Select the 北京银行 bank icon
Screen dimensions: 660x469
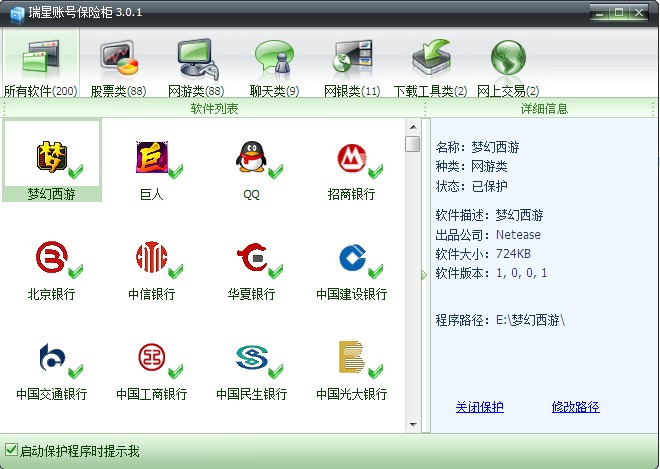[x=52, y=257]
